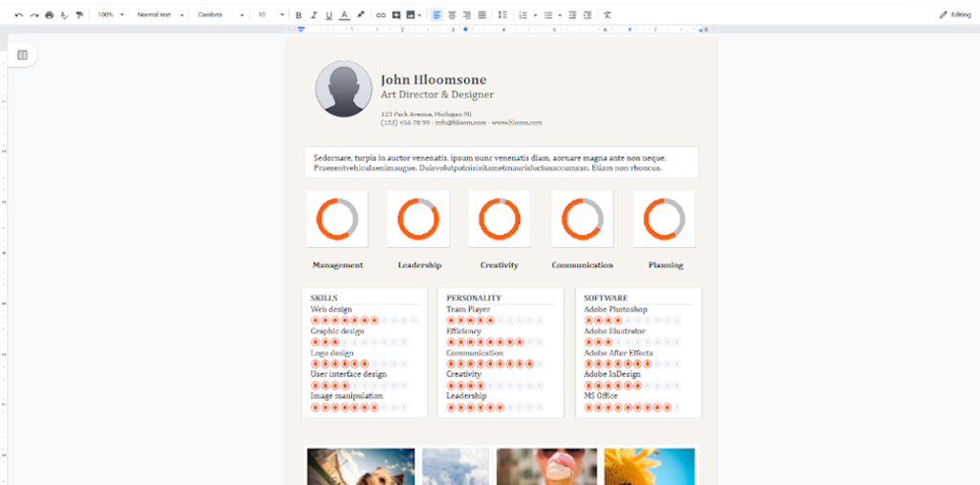Click the SOFTWARE section heading
This screenshot has width=980, height=485.
tap(606, 298)
